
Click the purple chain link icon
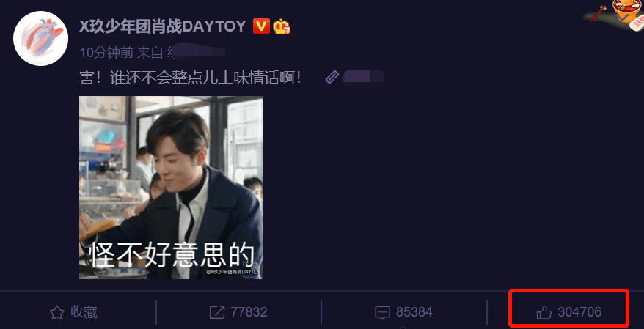[x=332, y=77]
